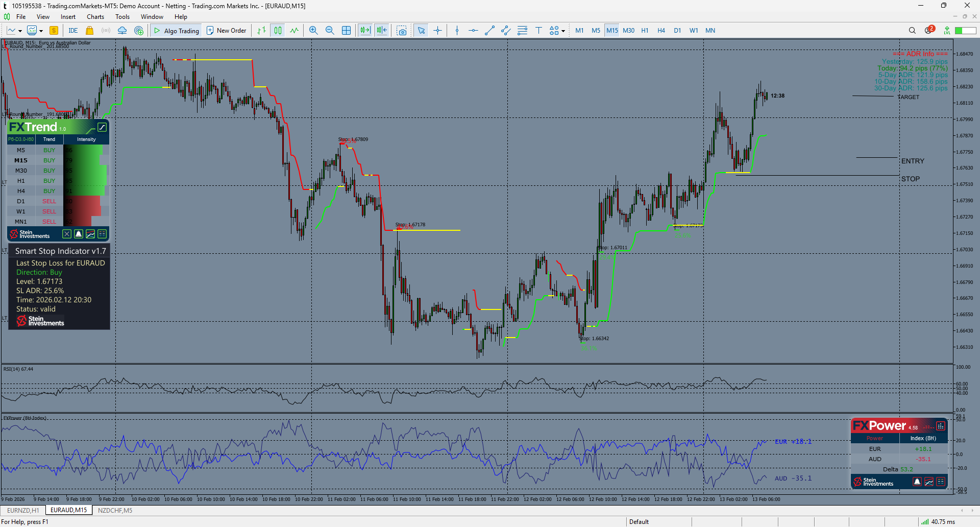Image resolution: width=980 pixels, height=527 pixels.
Task: Zoom in on the chart
Action: 313,31
